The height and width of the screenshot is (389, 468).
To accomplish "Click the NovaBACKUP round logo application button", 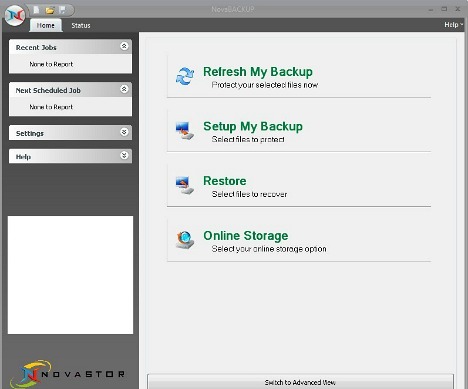I will [15, 16].
